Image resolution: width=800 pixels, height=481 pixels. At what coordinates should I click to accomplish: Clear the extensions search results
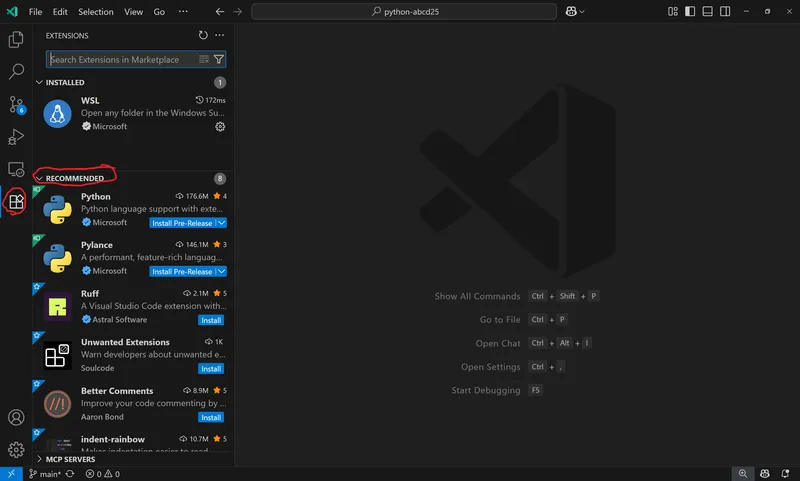[x=204, y=59]
